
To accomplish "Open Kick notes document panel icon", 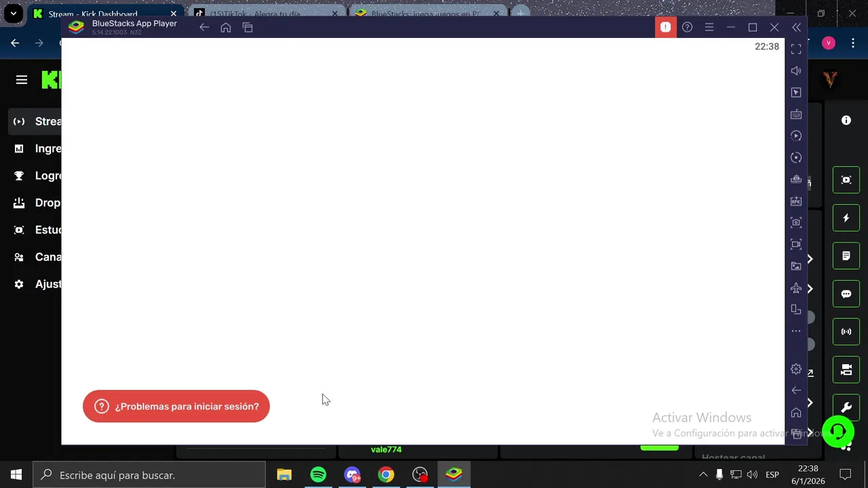I will coord(846,256).
